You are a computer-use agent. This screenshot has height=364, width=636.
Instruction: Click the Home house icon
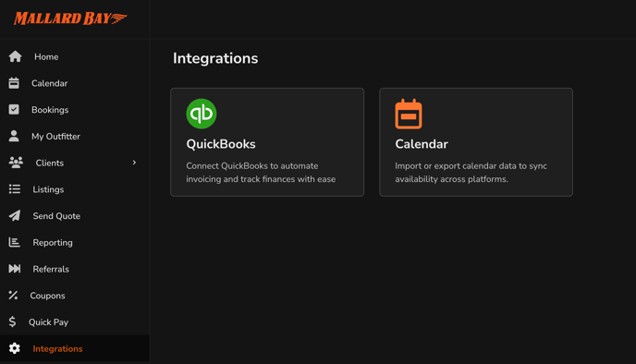coord(16,56)
